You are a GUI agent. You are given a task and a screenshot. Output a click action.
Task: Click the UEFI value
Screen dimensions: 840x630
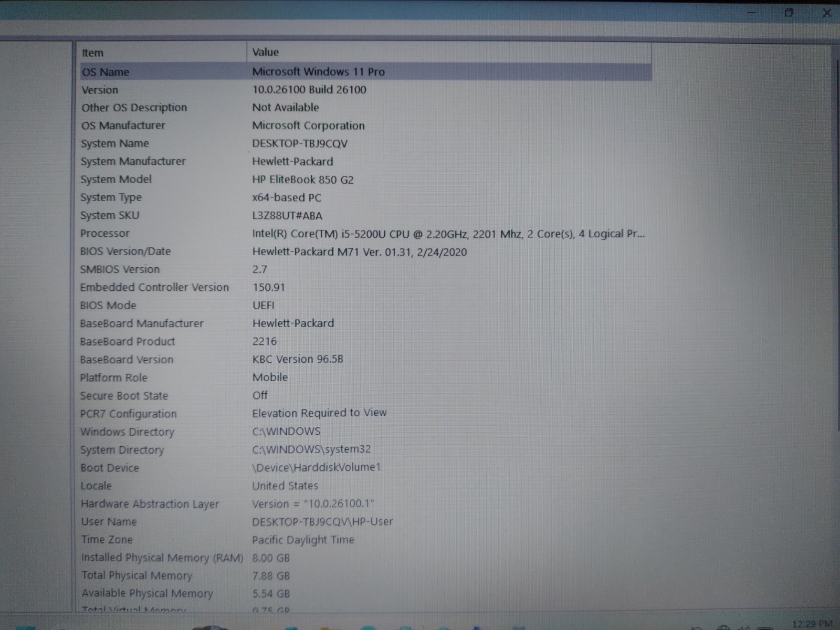(263, 305)
